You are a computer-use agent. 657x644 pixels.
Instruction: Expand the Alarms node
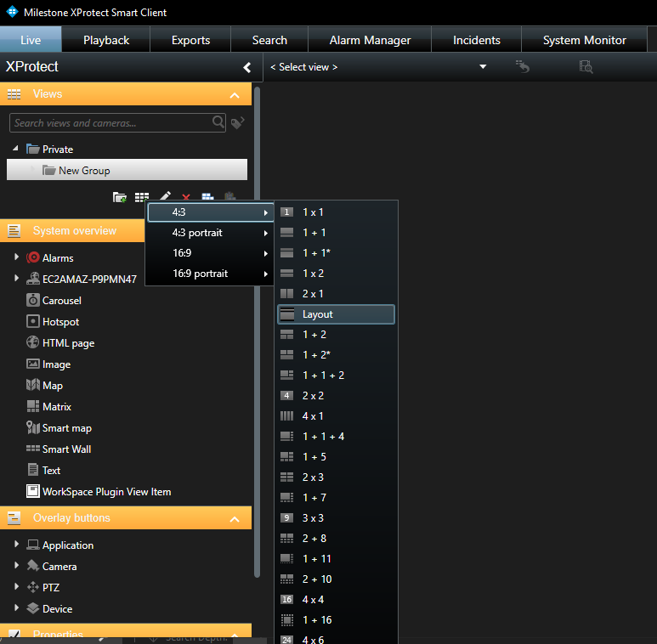click(x=16, y=257)
